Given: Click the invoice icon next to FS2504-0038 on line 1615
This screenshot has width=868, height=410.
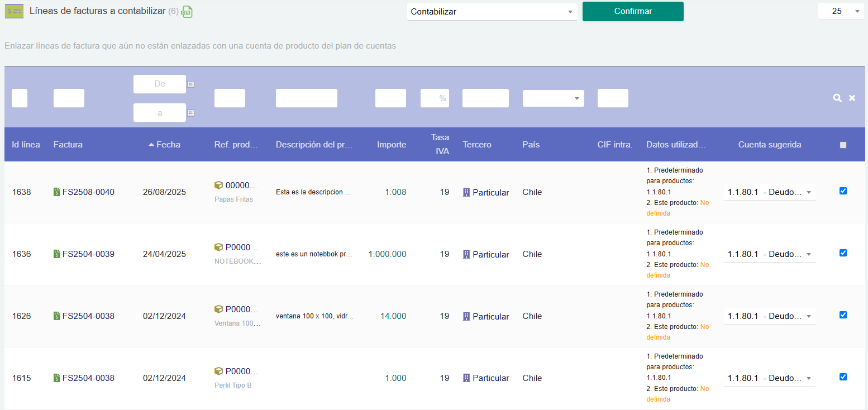Looking at the screenshot, I should pos(56,378).
